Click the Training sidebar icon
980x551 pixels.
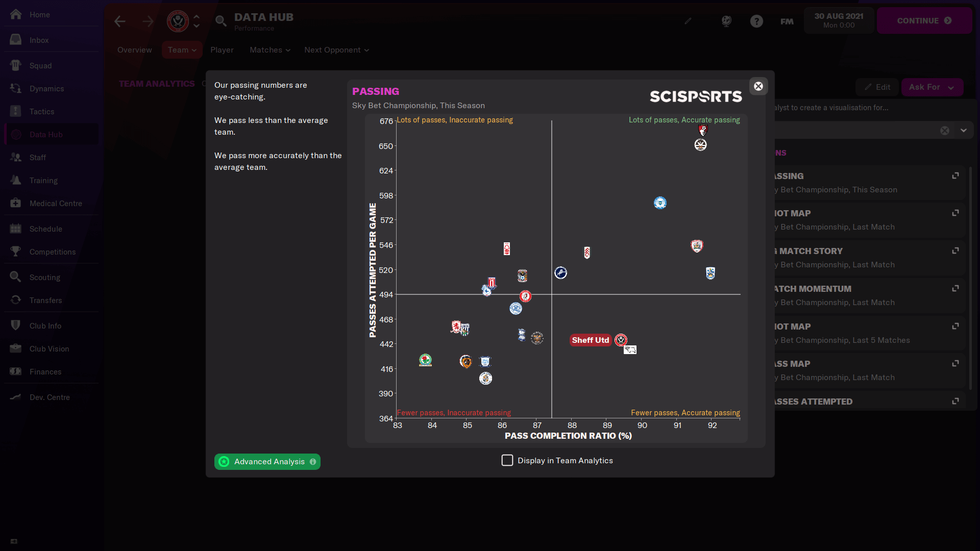pos(16,180)
